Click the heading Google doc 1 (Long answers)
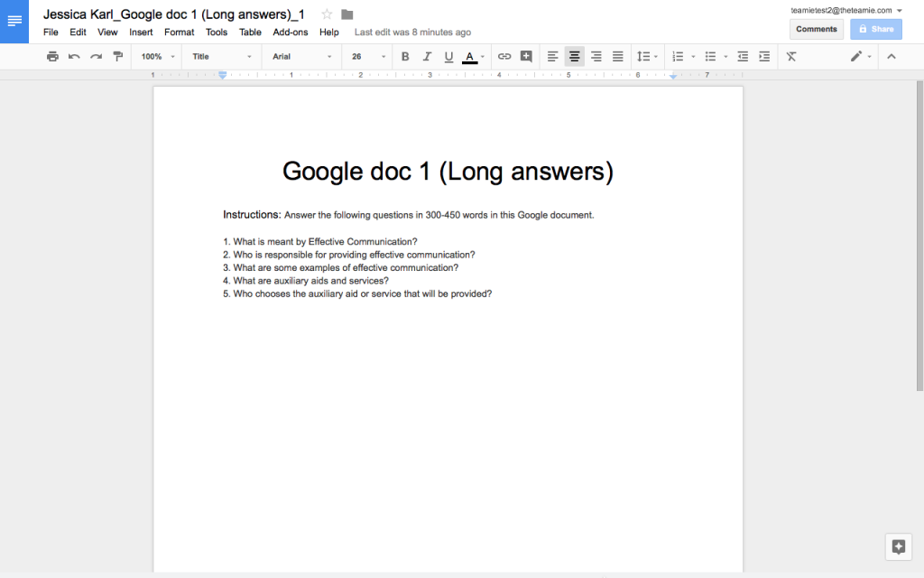This screenshot has height=578, width=924. click(x=448, y=172)
